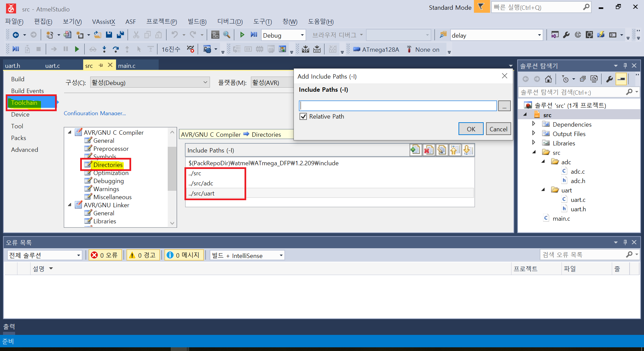Toggle Preview Selected Items button in Solution Explorer
This screenshot has width=644, height=351.
621,79
